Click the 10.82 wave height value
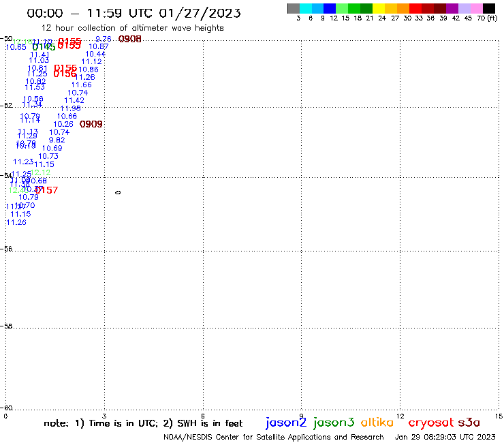 [x=35, y=81]
